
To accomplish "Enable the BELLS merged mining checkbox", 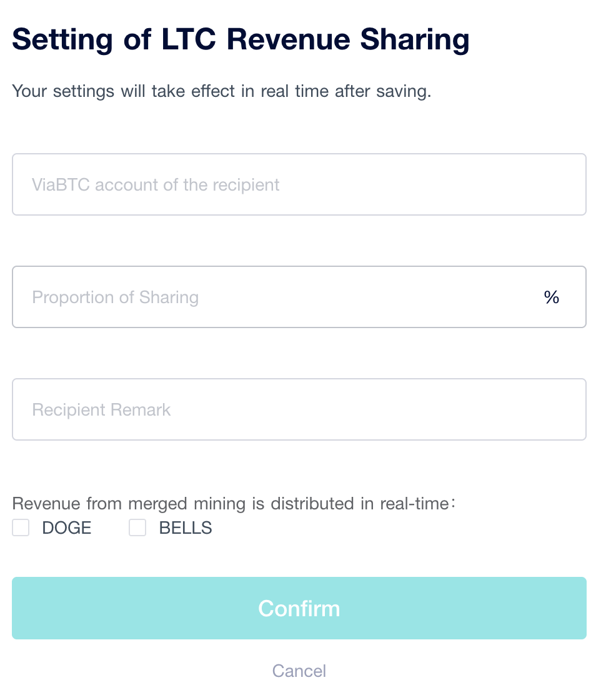I will click(x=137, y=527).
